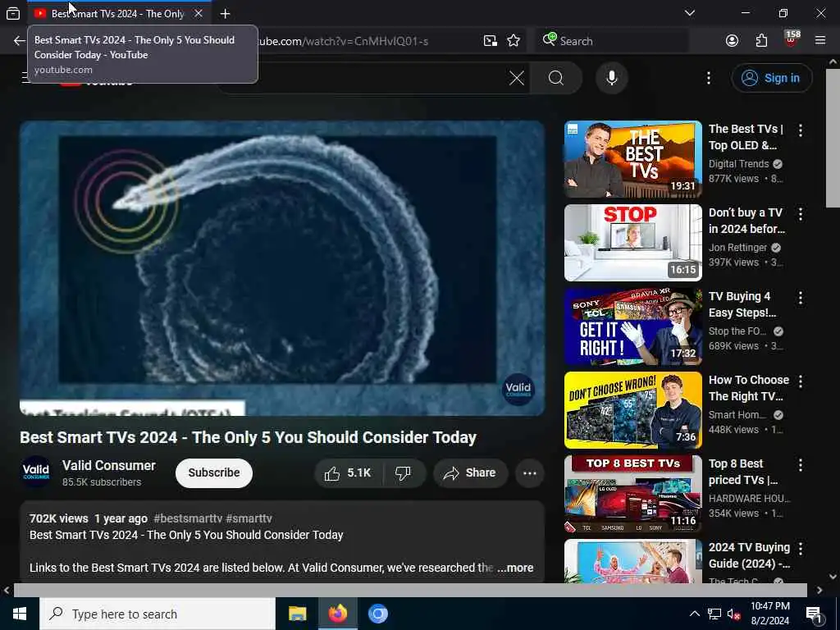Focus the browser Search box
Viewport: 840px width, 630px height.
pos(612,41)
